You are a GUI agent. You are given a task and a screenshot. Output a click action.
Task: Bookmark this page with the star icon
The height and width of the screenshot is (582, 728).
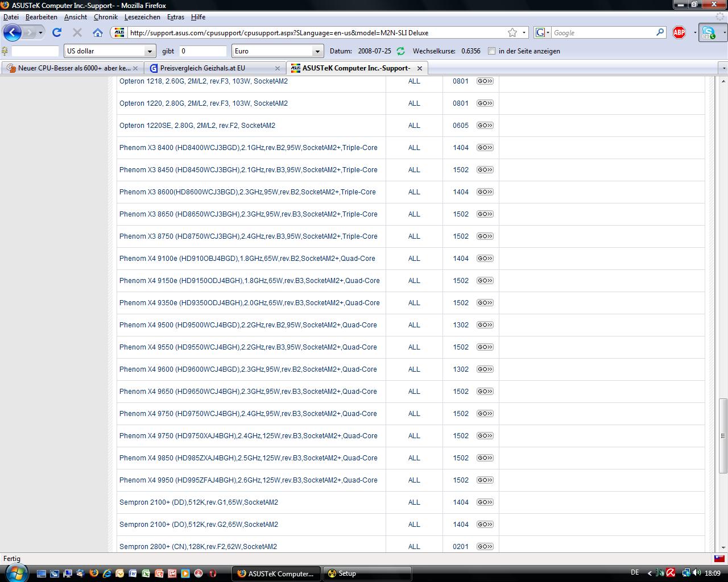512,32
